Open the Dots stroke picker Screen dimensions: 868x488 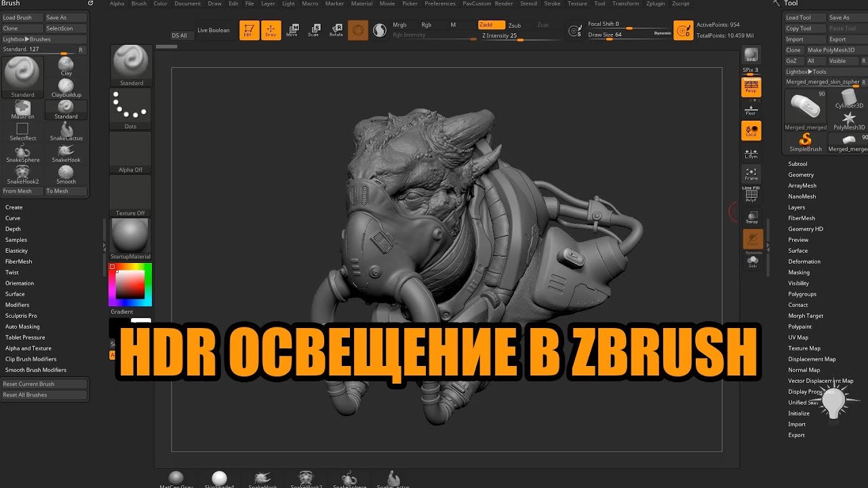point(131,108)
